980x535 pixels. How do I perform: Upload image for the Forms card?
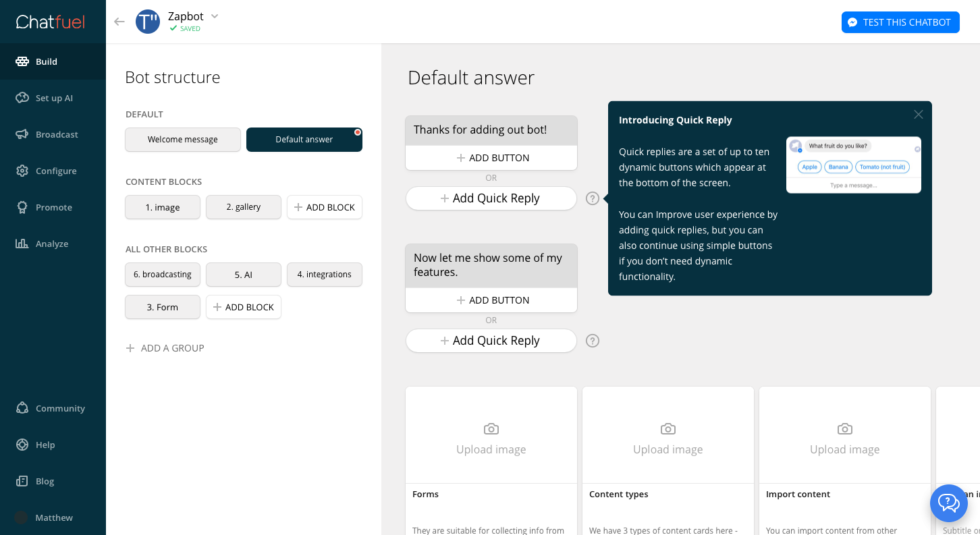click(491, 435)
